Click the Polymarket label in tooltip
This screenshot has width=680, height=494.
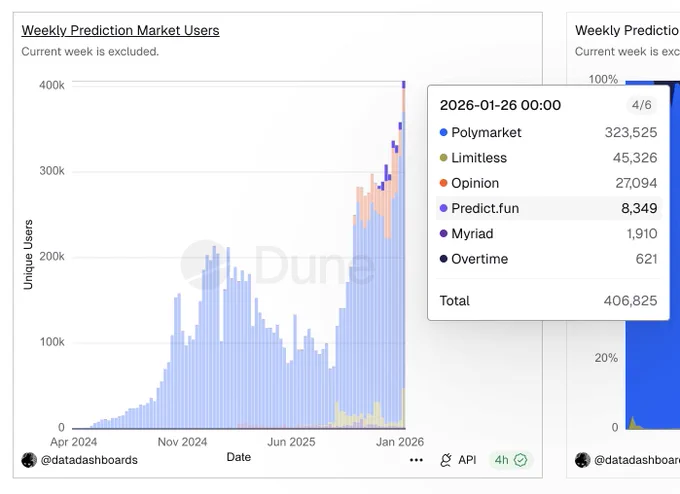(486, 132)
